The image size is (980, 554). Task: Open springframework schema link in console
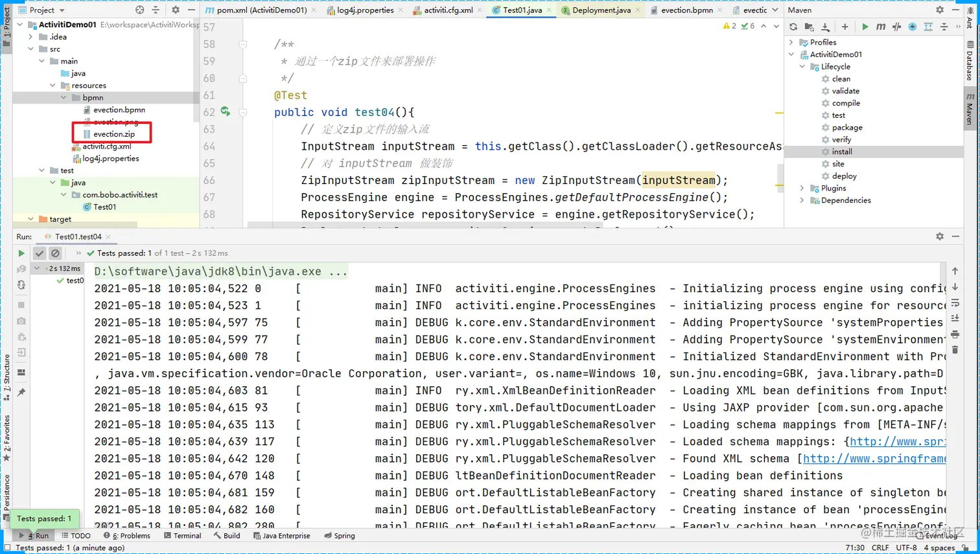pos(874,459)
